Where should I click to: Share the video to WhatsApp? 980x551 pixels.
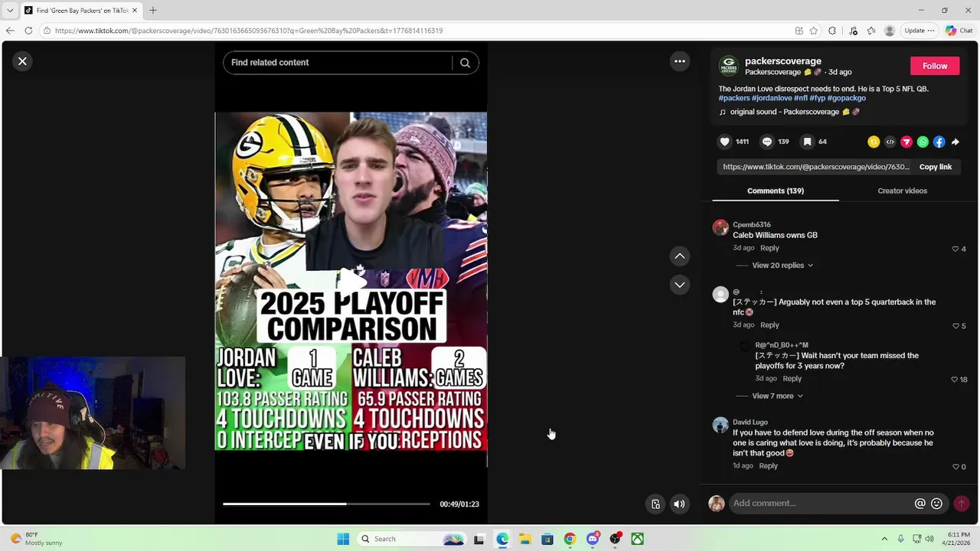coord(923,142)
